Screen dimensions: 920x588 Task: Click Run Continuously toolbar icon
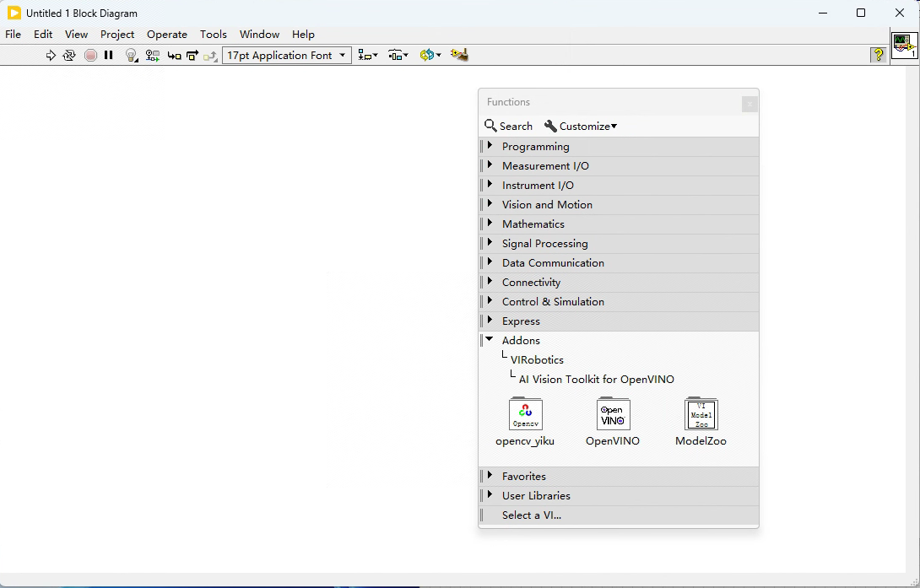(x=69, y=56)
